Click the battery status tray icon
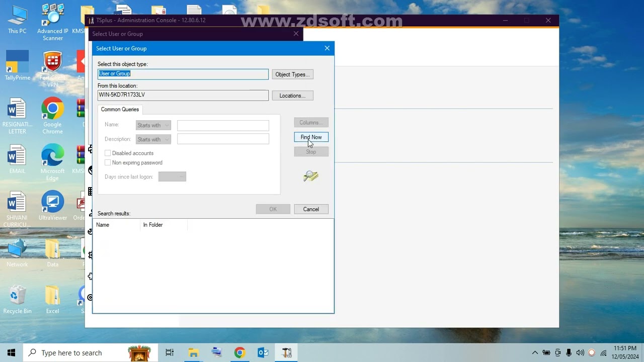This screenshot has width=644, height=362. click(546, 352)
